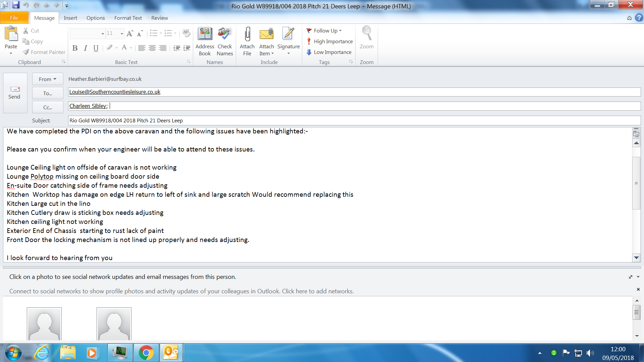Screen dimensions: 644x362
Task: Expand the From account dropdown
Action: (x=47, y=79)
